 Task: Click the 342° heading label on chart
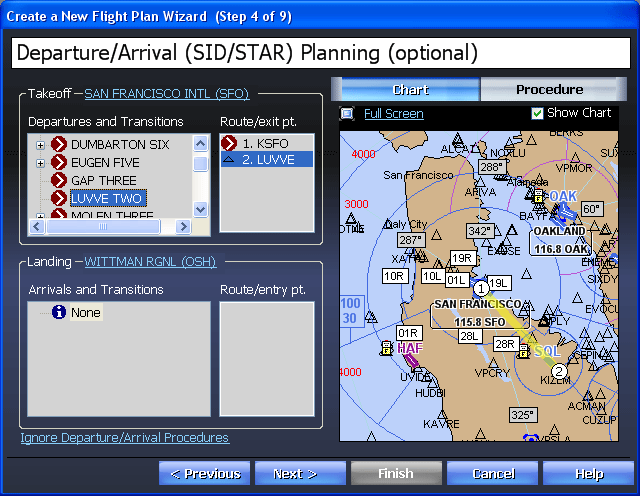pyautogui.click(x=480, y=231)
